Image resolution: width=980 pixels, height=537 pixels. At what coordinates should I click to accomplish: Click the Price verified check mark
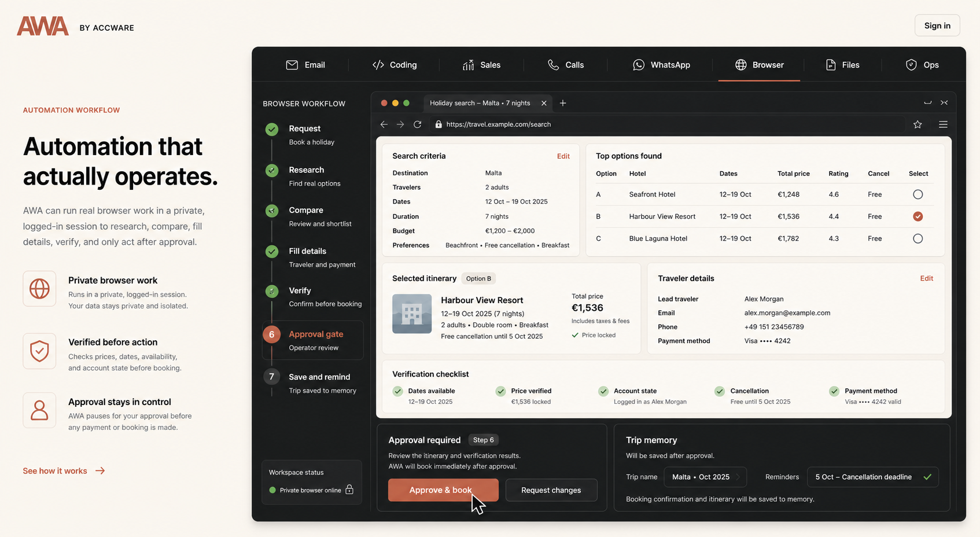point(500,391)
